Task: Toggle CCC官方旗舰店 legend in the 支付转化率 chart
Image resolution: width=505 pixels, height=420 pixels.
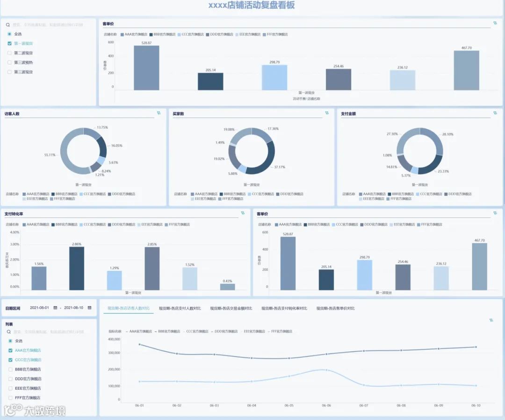Action: 93,224
